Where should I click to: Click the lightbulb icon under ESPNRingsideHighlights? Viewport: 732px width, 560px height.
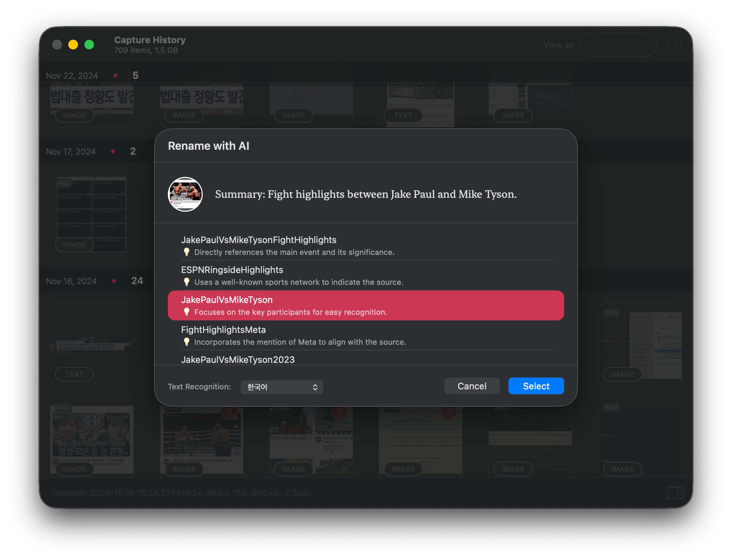187,282
